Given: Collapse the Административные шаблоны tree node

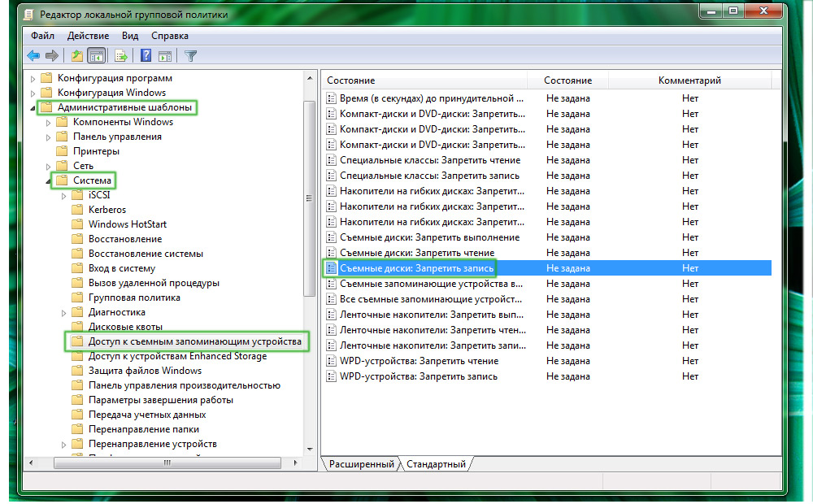Looking at the screenshot, I should click(x=33, y=107).
